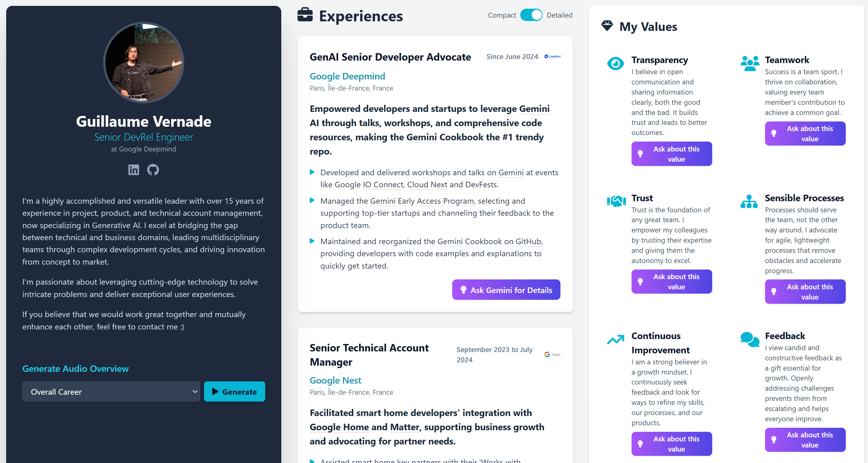The height and width of the screenshot is (463, 868).
Task: Click the Experiences briefcase icon
Action: click(x=305, y=15)
